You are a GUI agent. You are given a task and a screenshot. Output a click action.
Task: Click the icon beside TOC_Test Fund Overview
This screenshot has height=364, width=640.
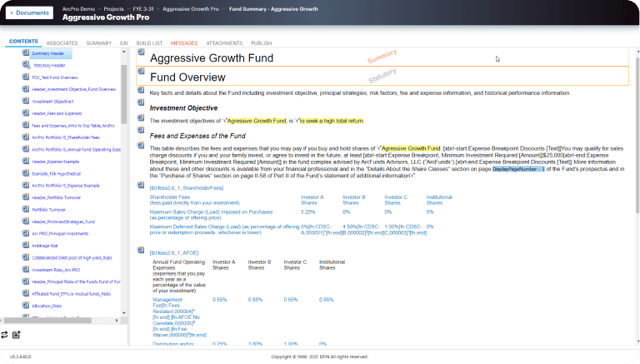point(25,77)
